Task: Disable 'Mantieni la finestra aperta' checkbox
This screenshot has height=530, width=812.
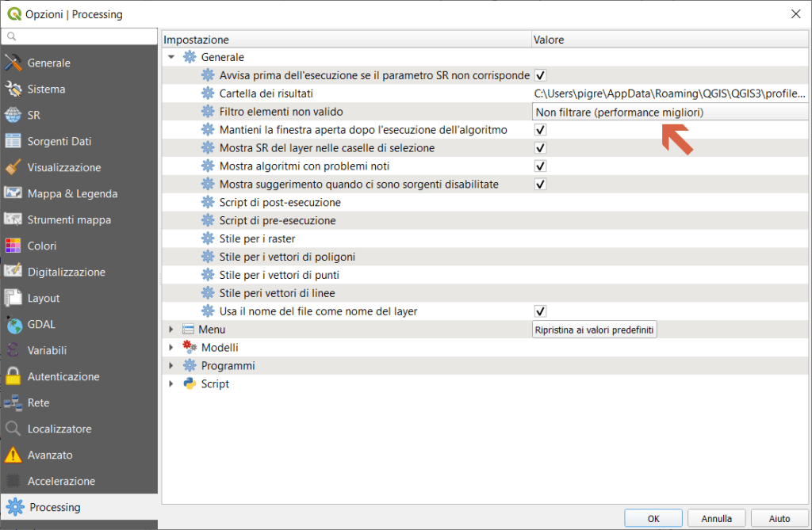Action: 541,130
